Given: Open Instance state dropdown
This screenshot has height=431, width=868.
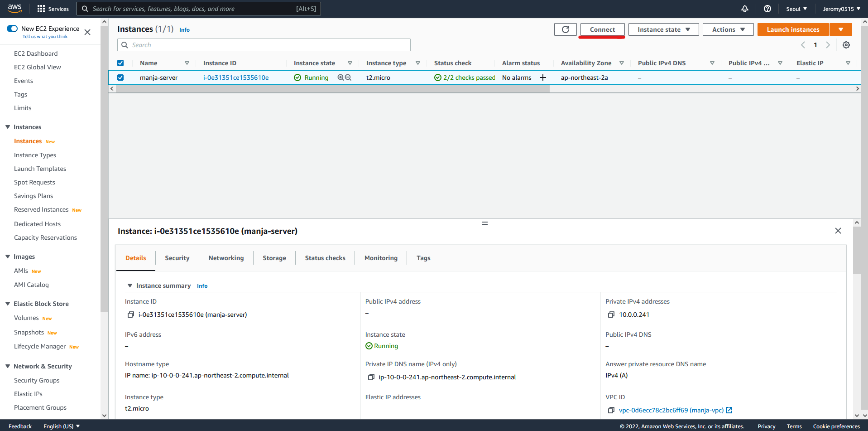Looking at the screenshot, I should [x=664, y=29].
